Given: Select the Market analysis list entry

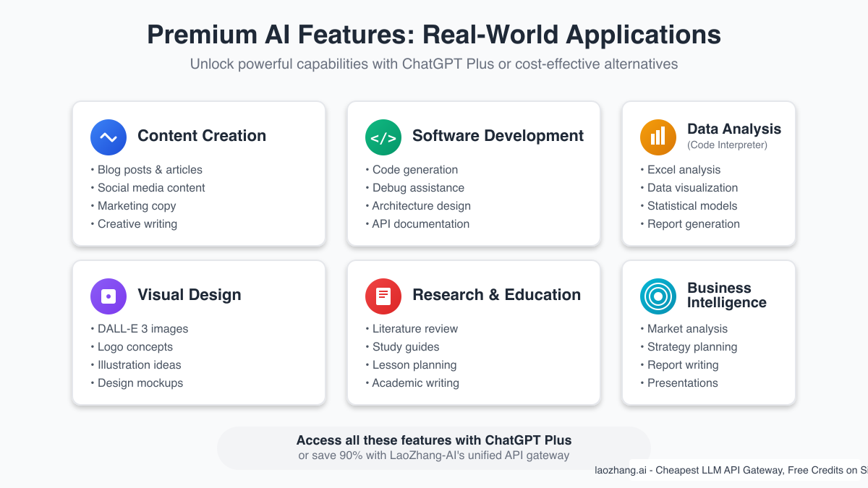Looking at the screenshot, I should click(x=685, y=328).
